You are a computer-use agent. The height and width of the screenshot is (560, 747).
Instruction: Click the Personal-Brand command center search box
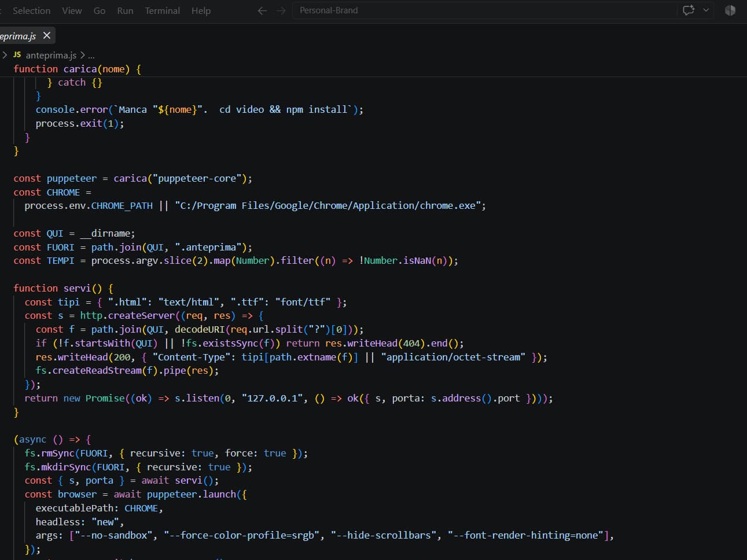(485, 10)
